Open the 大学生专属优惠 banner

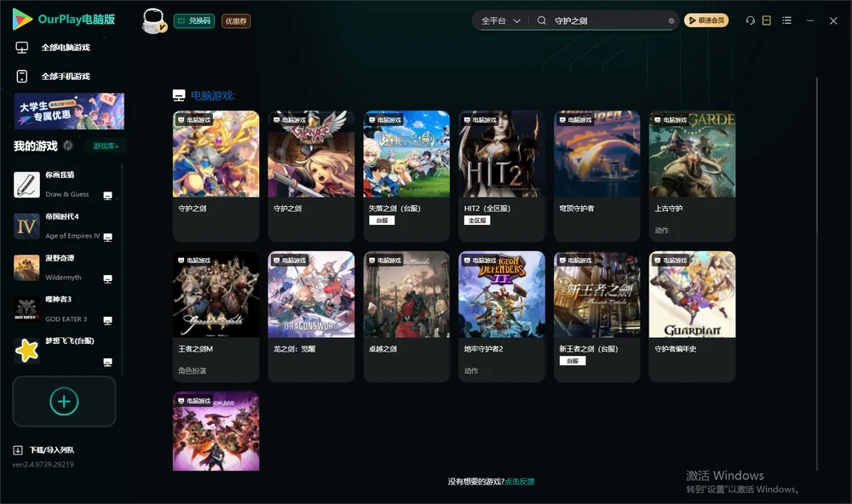click(x=69, y=112)
